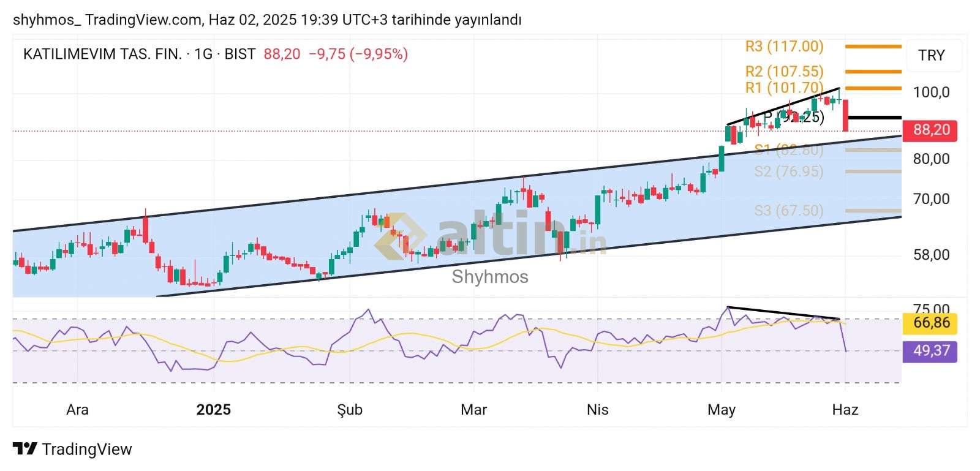The height and width of the screenshot is (471, 980).
Task: Click the 80,00 price axis label
Action: 931,159
